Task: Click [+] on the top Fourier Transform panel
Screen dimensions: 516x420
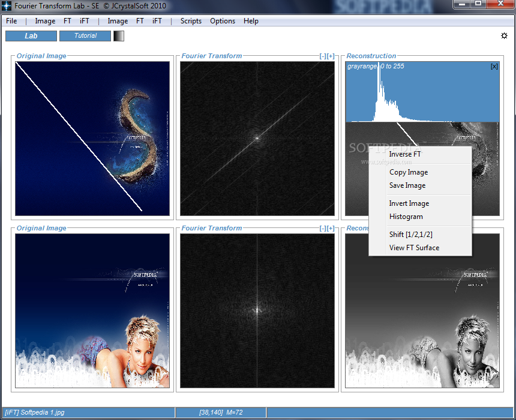Action: [331, 56]
